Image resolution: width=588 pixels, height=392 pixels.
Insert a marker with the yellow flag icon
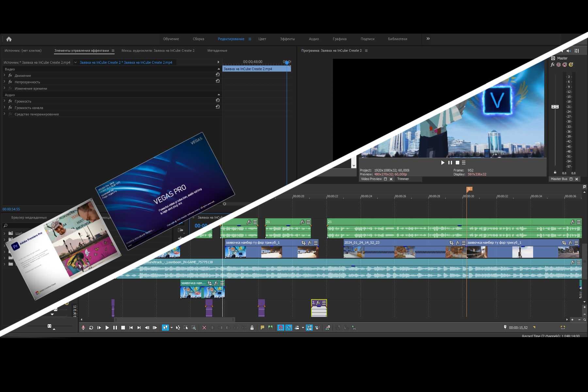point(262,328)
